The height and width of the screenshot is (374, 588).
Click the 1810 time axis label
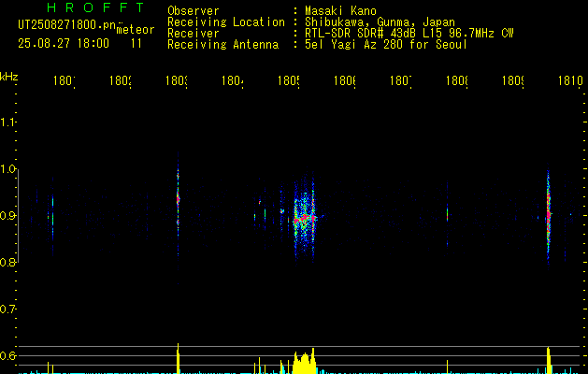coord(570,80)
